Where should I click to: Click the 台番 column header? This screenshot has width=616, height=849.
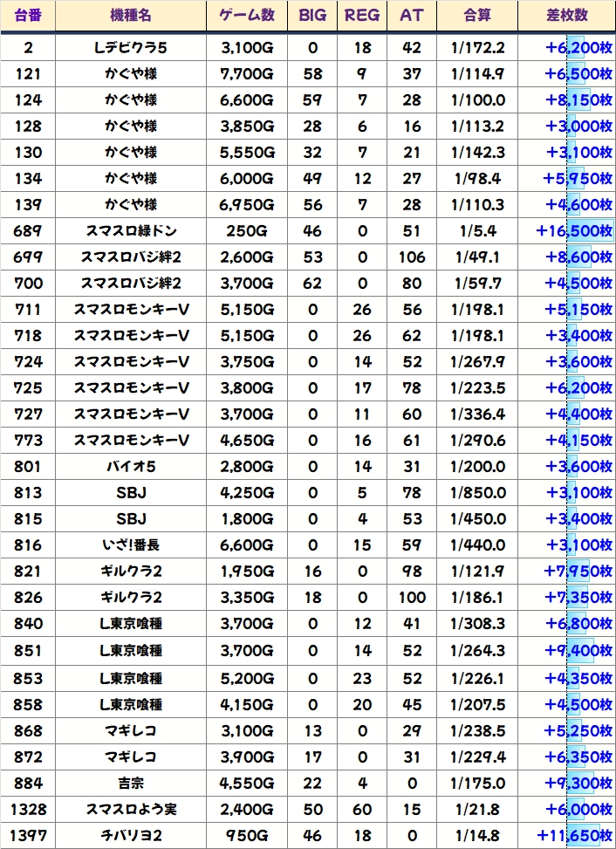(28, 16)
